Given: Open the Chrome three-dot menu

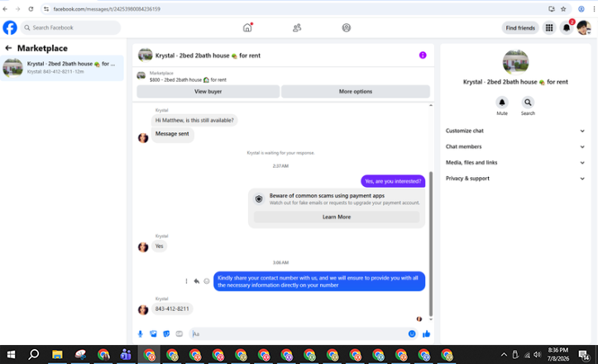Looking at the screenshot, I should [x=594, y=9].
